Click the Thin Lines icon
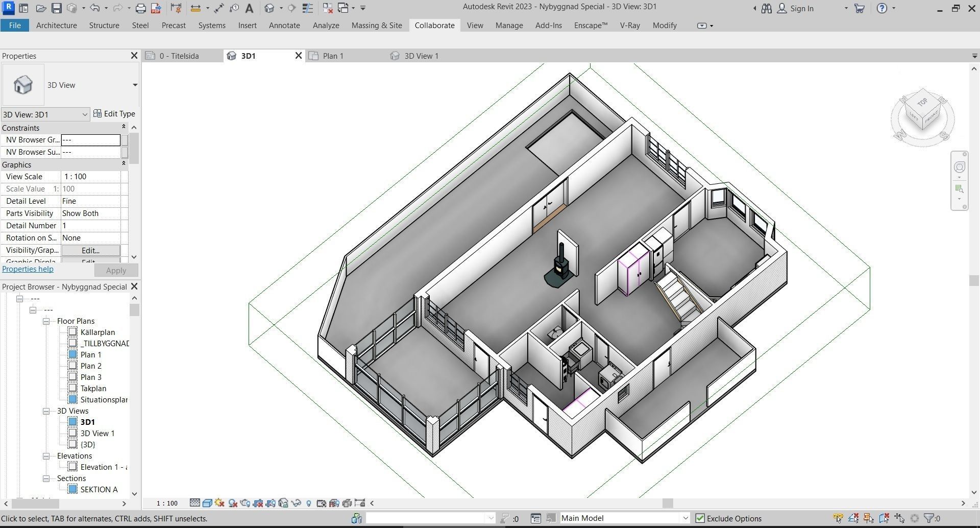980x528 pixels. coord(307,8)
